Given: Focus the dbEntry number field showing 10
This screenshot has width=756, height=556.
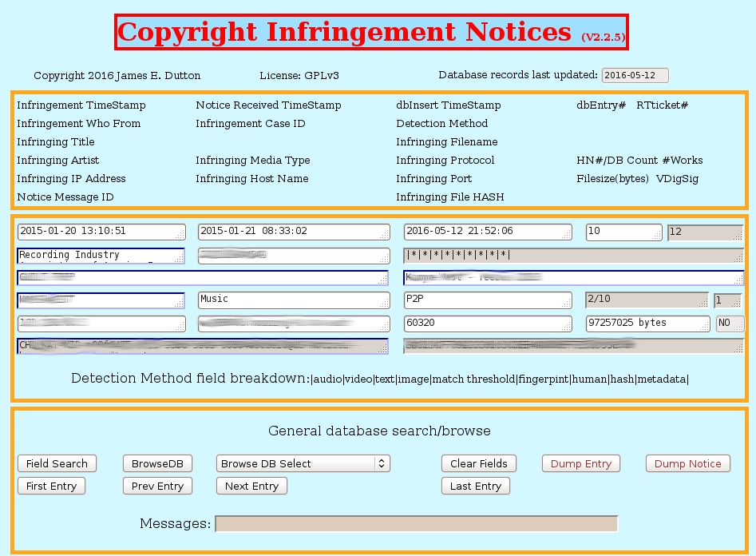Looking at the screenshot, I should coord(623,232).
